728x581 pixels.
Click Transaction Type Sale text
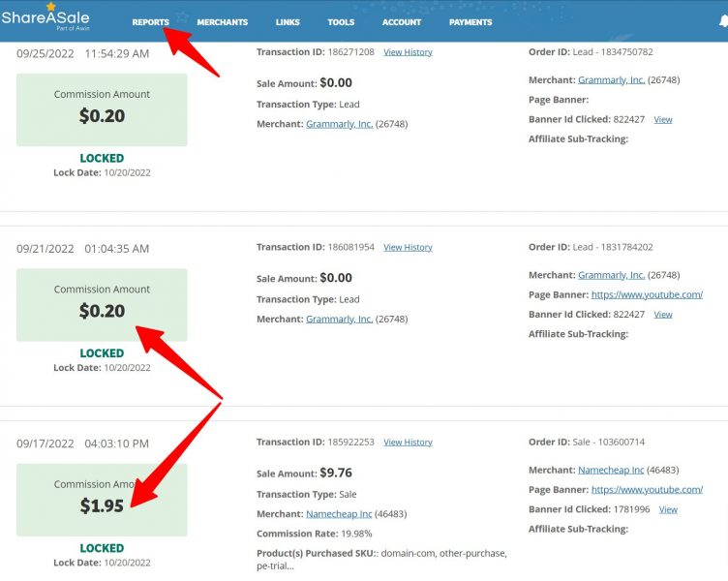(x=307, y=494)
